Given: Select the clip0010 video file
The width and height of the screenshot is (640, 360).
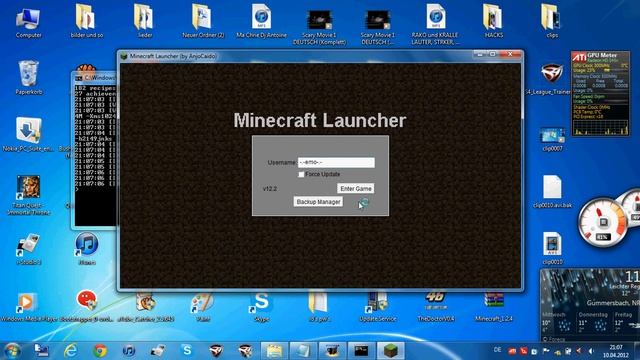Looking at the screenshot, I should (552, 248).
